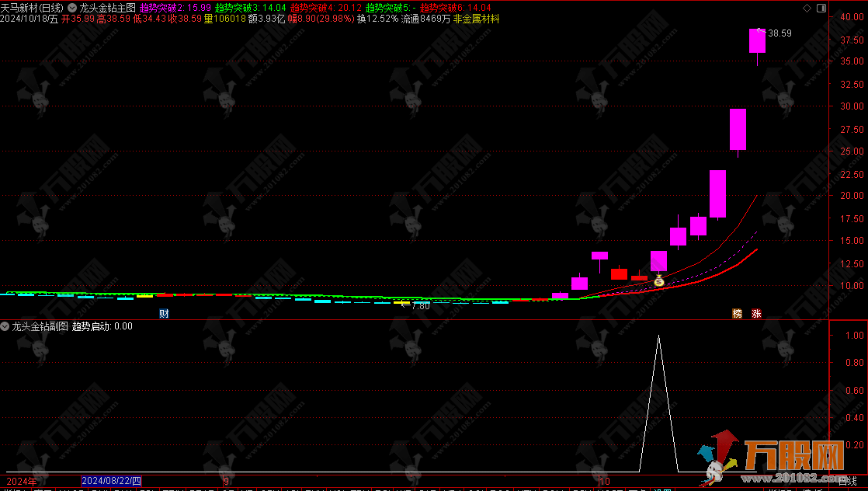Click the 涨 marker icon on chart
This screenshot has width=868, height=491.
(x=756, y=314)
